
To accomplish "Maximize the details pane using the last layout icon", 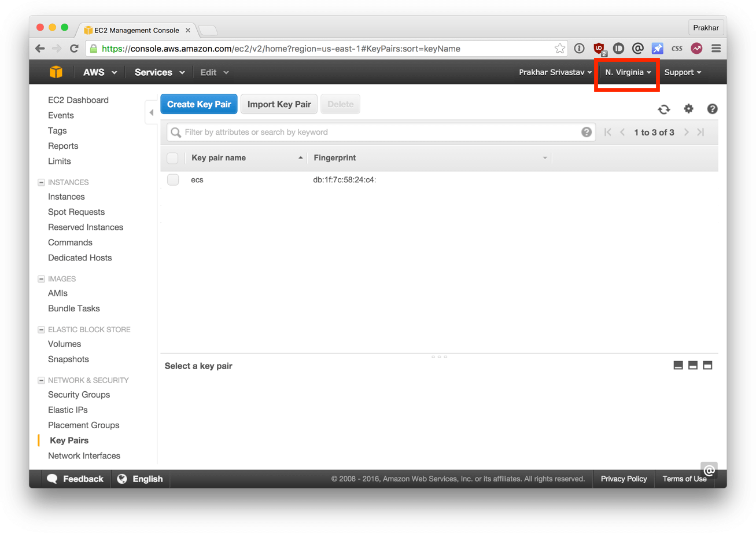I will (x=707, y=365).
